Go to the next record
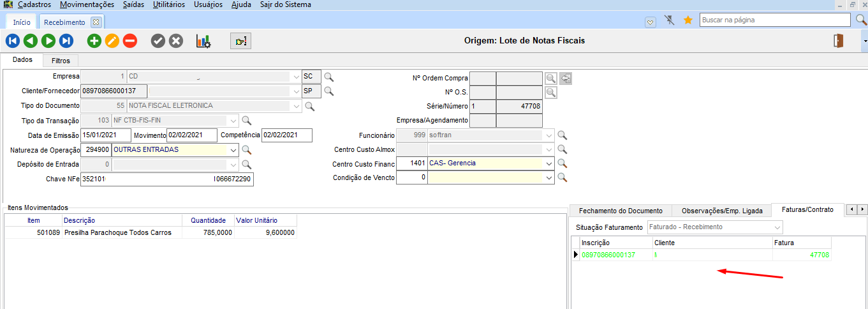The height and width of the screenshot is (309, 868). pyautogui.click(x=48, y=41)
